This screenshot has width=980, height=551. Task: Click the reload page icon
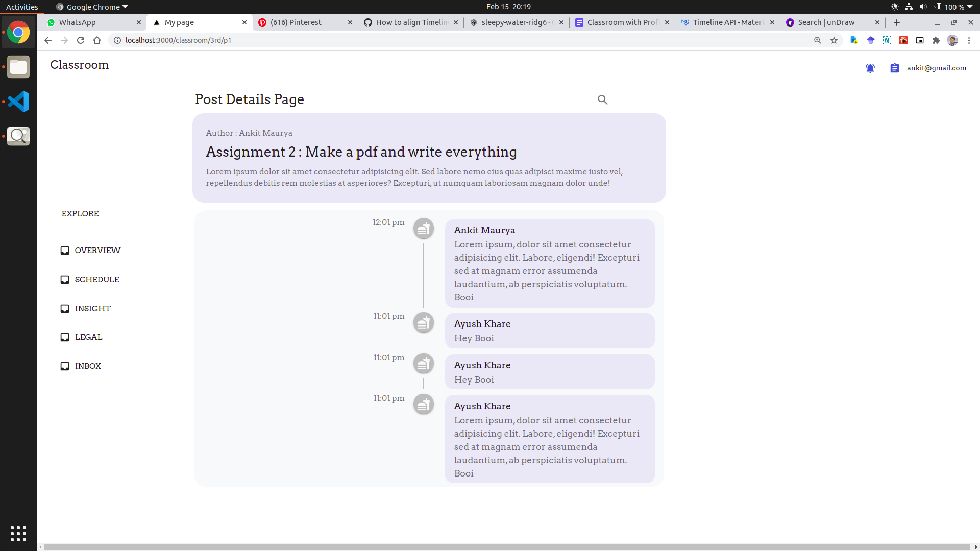click(81, 40)
